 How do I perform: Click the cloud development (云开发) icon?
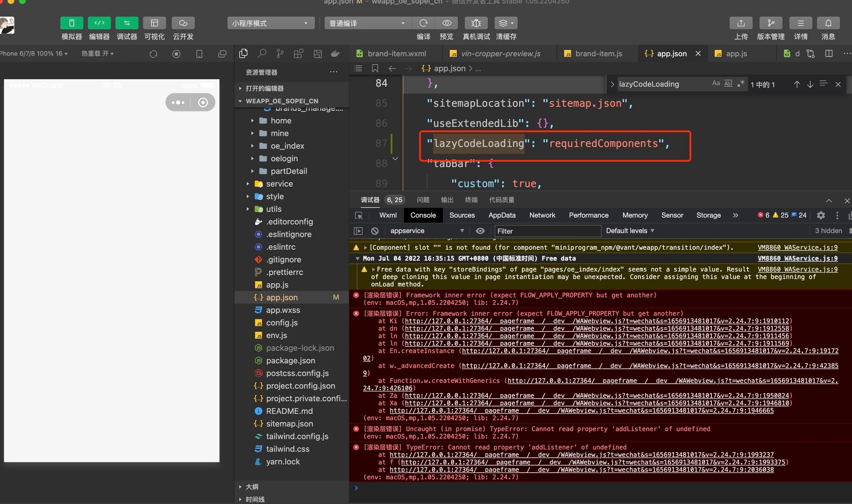[x=183, y=23]
